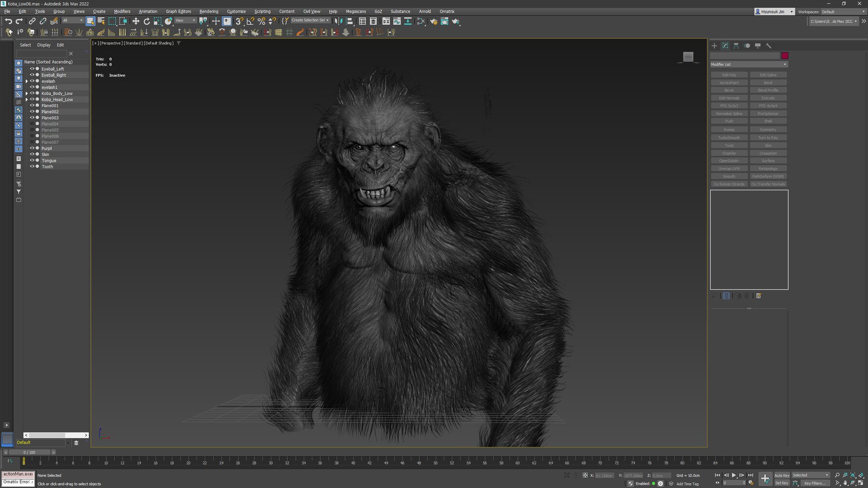This screenshot has width=868, height=488.
Task: Click the Configure Modifier Sets icon
Action: pyautogui.click(x=759, y=296)
